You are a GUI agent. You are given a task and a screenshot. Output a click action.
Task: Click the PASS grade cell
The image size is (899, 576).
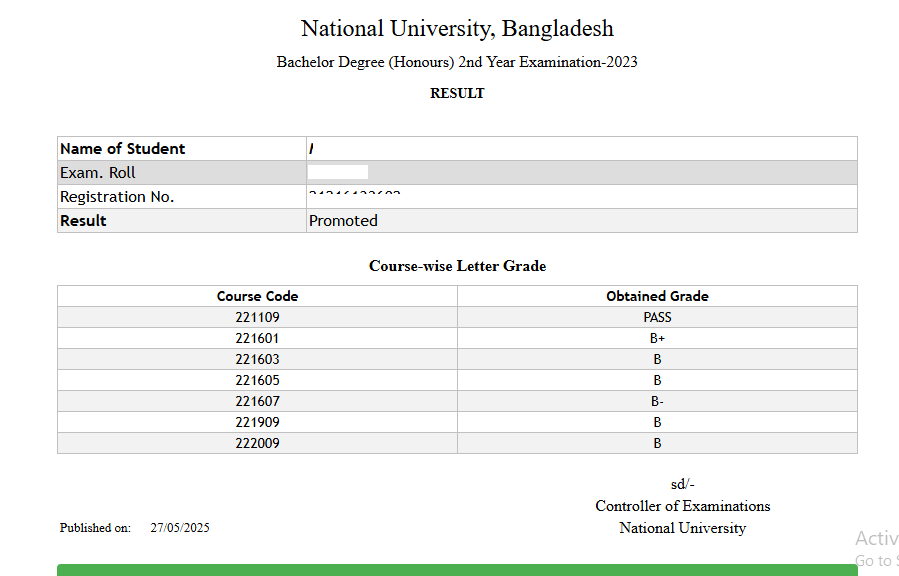click(657, 317)
